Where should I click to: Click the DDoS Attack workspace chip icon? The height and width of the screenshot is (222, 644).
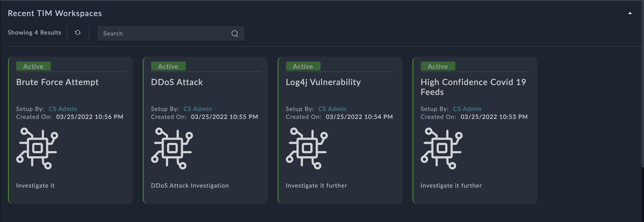(172, 148)
